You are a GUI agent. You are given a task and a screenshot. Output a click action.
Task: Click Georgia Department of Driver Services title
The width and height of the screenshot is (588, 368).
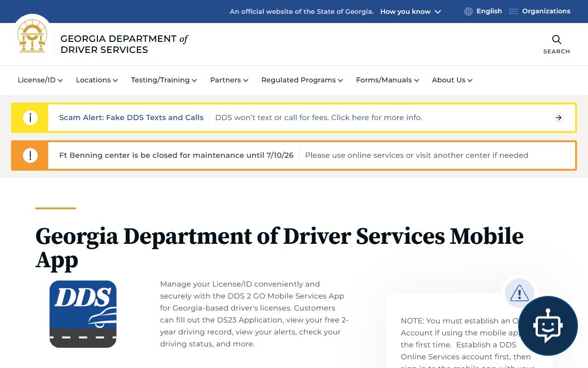[124, 44]
